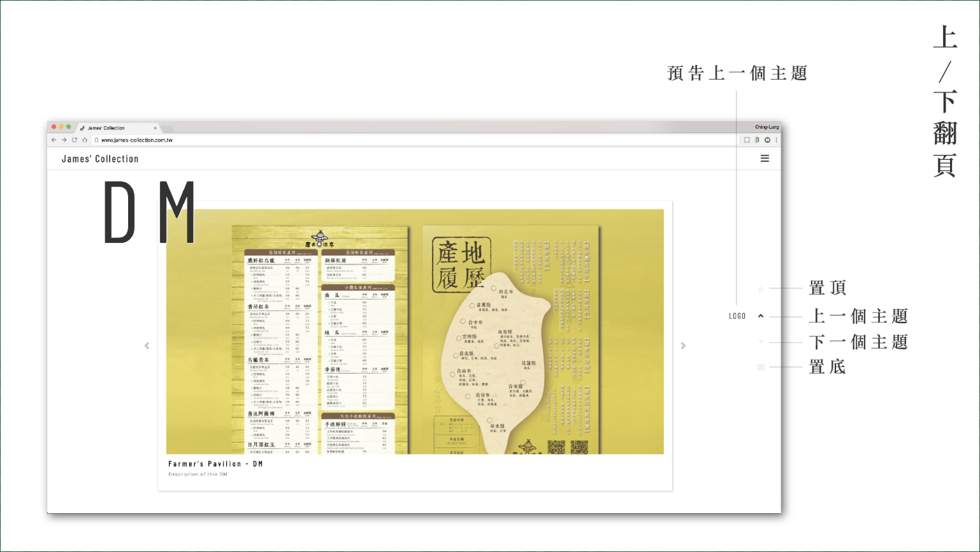This screenshot has width=980, height=552.
Task: Reload the page with the refresh icon
Action: [74, 140]
